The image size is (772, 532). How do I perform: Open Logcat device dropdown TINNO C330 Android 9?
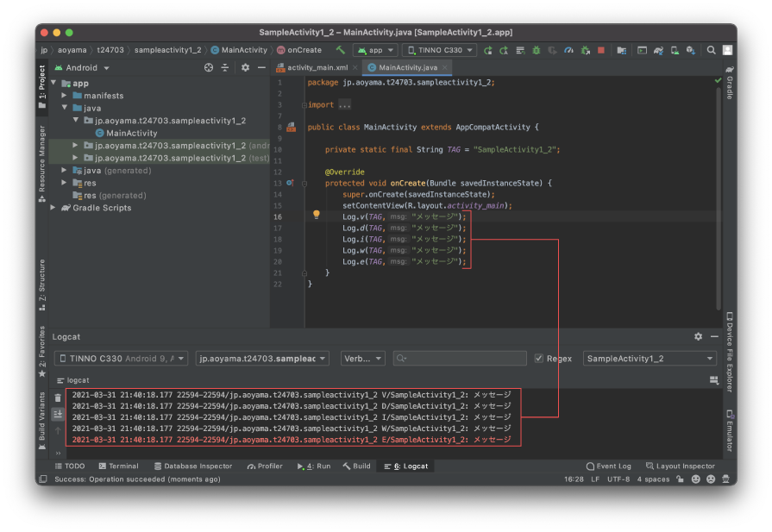tap(121, 359)
